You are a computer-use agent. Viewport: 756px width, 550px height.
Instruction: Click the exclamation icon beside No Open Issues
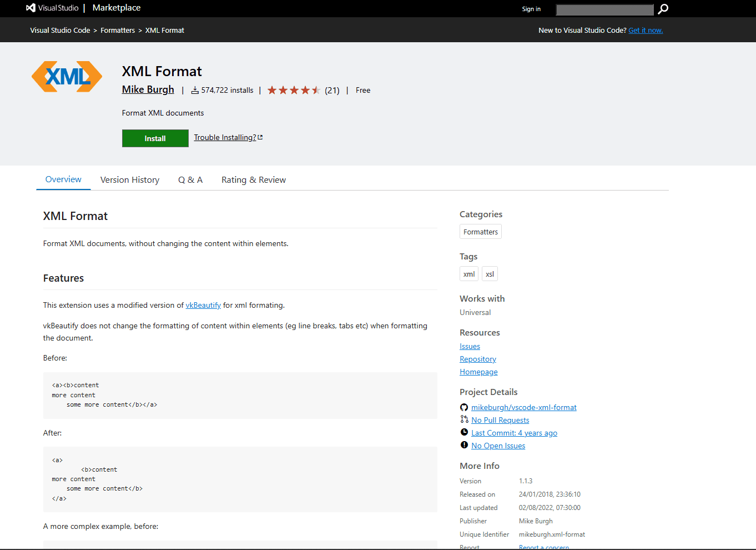click(464, 445)
